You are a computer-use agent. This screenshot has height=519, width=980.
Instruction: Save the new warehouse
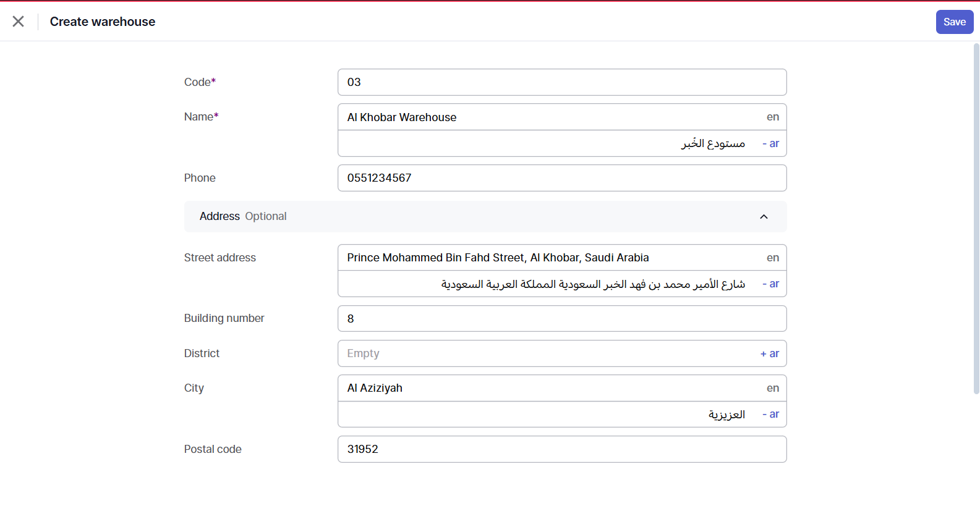click(954, 22)
